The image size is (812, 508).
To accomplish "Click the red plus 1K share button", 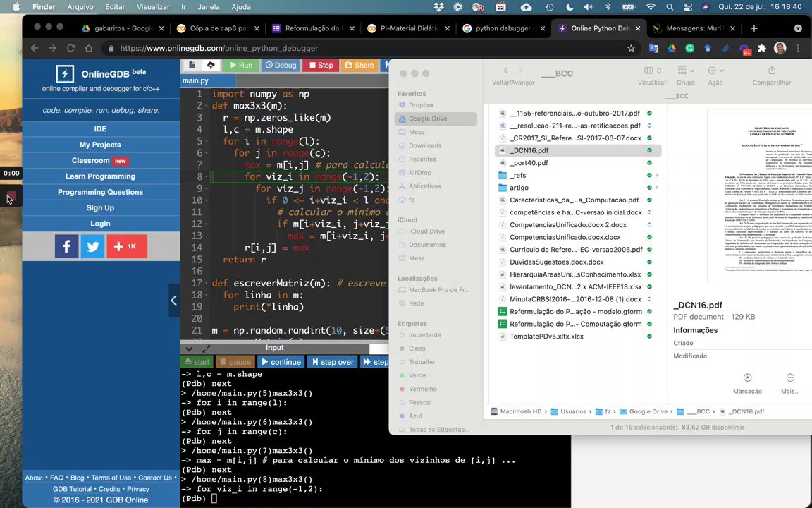I will coord(127,246).
